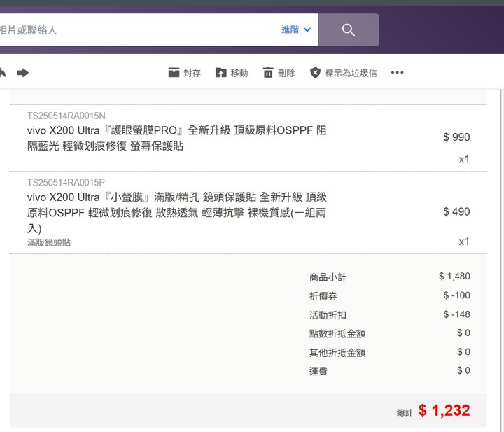Select the $ -100 coupon discount
The height and width of the screenshot is (432, 504).
pyautogui.click(x=456, y=295)
